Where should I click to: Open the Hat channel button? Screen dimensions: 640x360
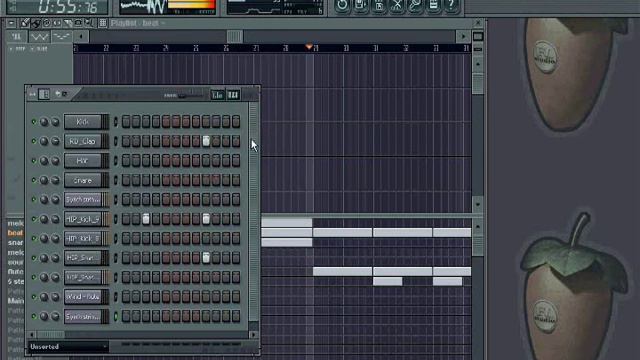83,160
